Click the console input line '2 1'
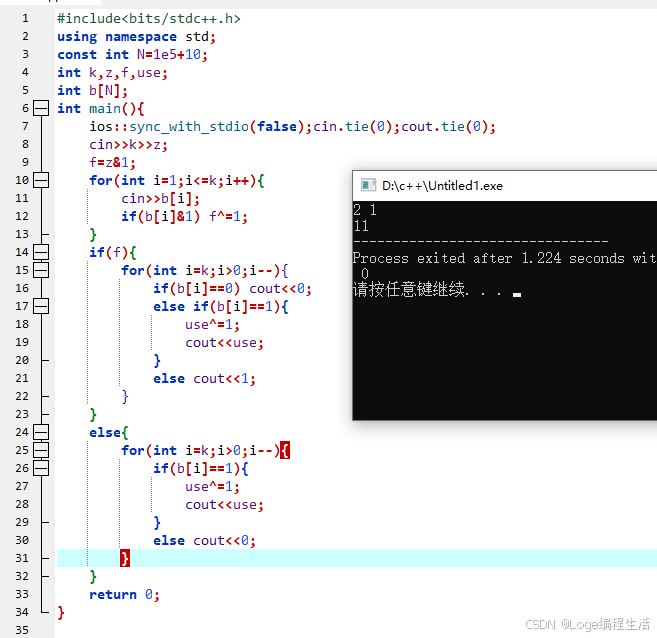Viewport: 657px width, 638px height. (365, 209)
